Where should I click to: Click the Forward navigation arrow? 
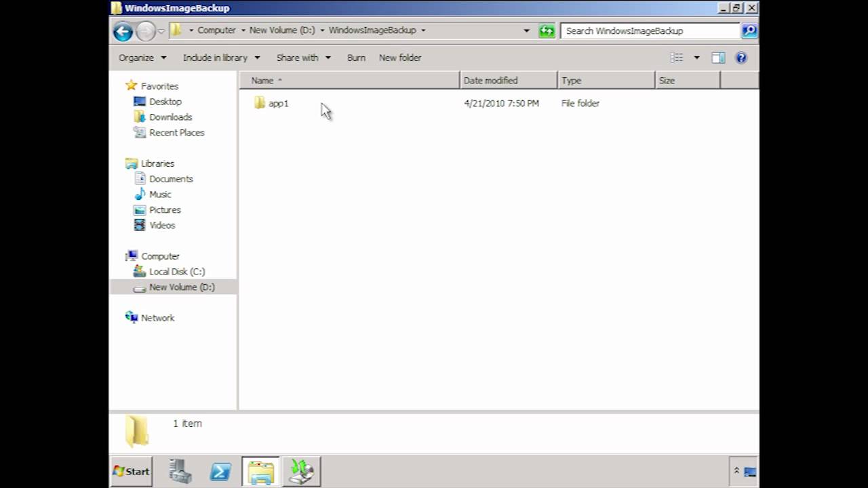pyautogui.click(x=145, y=31)
